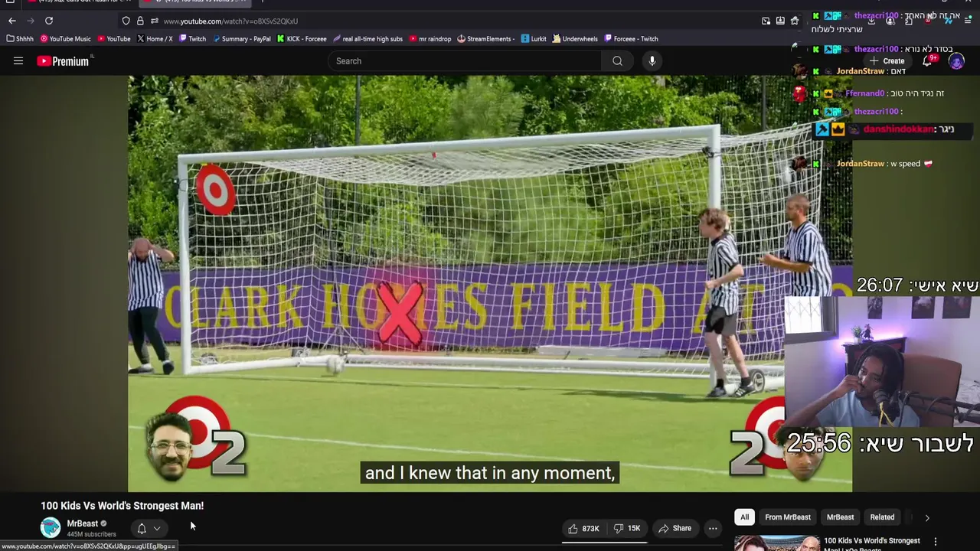Open the YouTube guide hamburger menu

[x=18, y=61]
